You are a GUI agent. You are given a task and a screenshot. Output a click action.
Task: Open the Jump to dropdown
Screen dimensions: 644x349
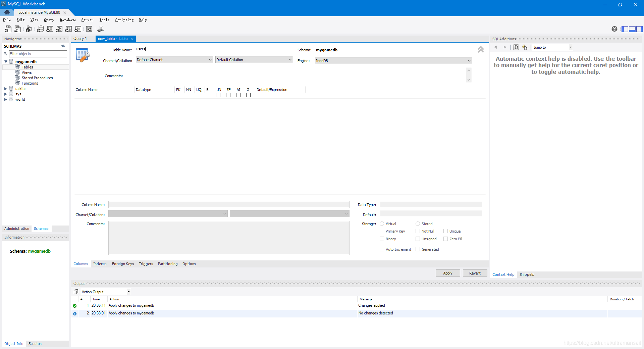(570, 47)
